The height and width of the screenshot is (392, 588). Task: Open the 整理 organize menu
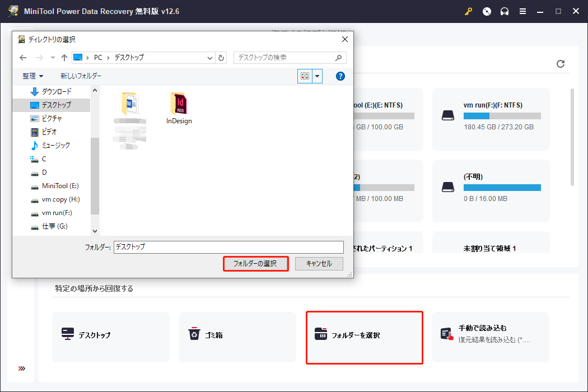pyautogui.click(x=32, y=76)
